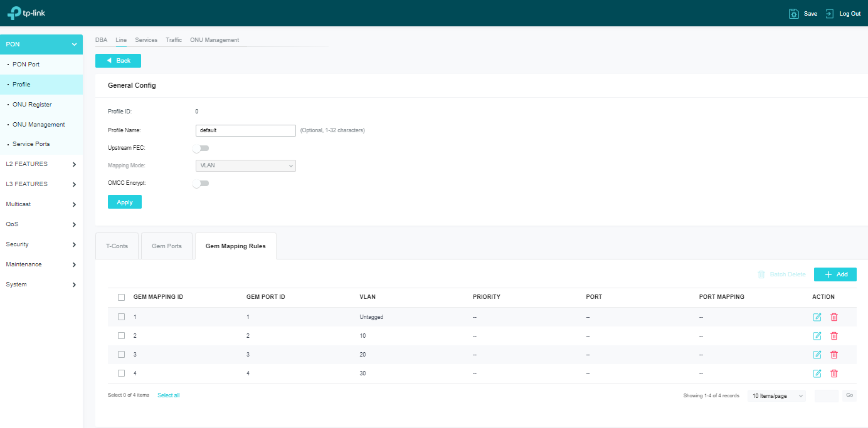The width and height of the screenshot is (868, 428).
Task: Expand the System section
Action: [41, 284]
